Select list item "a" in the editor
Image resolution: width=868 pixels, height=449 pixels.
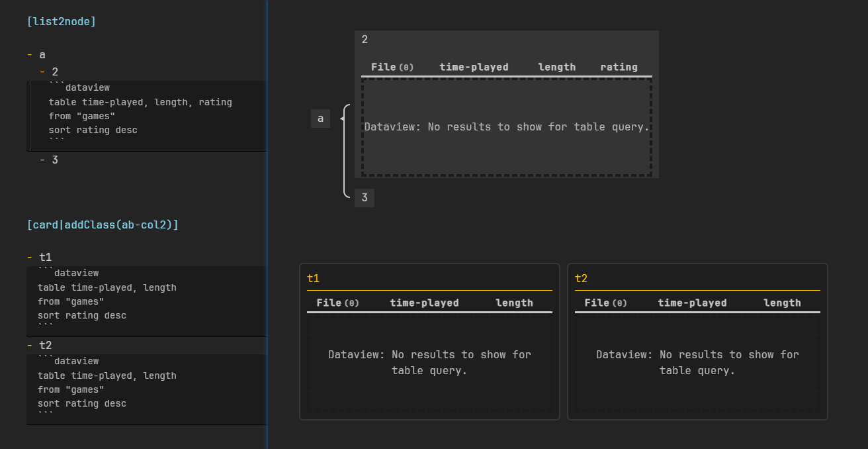42,55
